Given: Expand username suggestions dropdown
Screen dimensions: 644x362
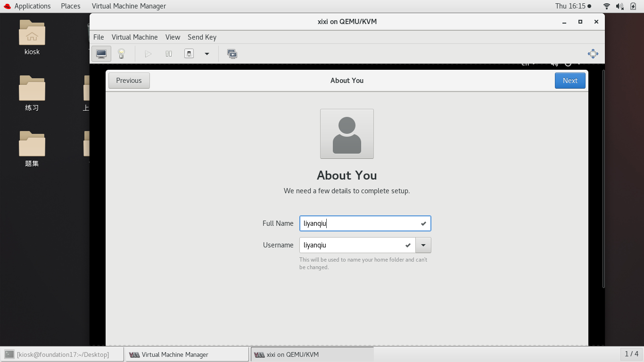Looking at the screenshot, I should [x=423, y=245].
